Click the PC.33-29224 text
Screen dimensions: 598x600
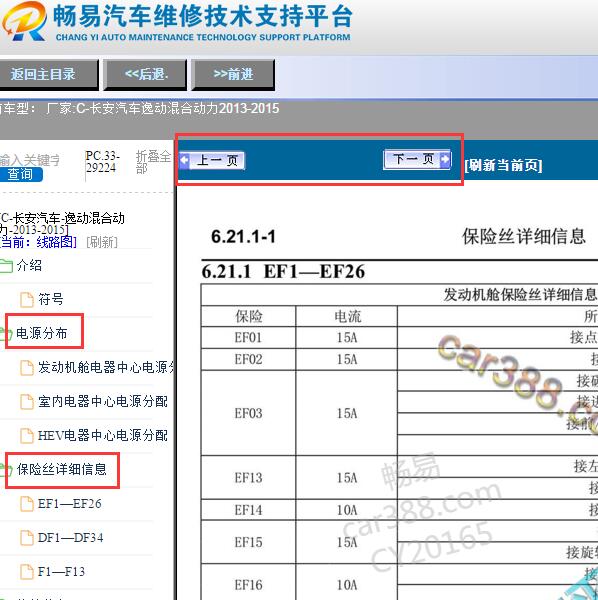102,162
